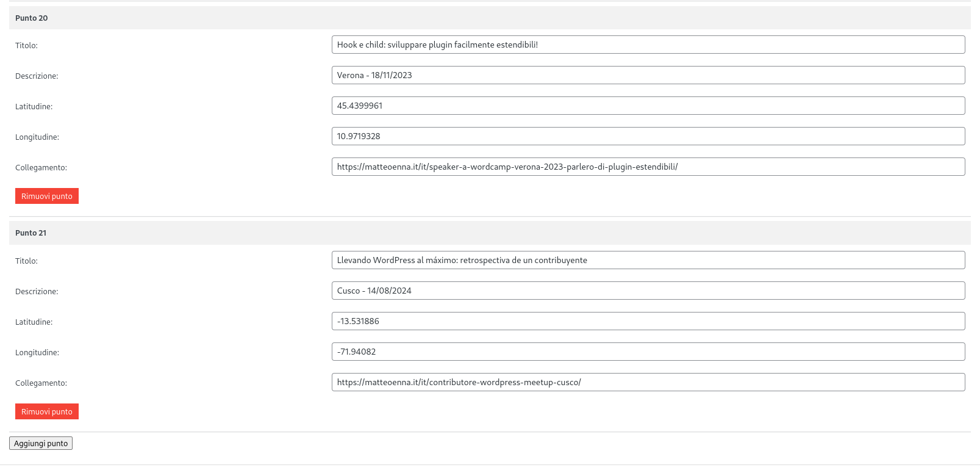Viewport: 980px width, 470px height.
Task: Click the Titolo field of Punto 20
Action: point(648,45)
